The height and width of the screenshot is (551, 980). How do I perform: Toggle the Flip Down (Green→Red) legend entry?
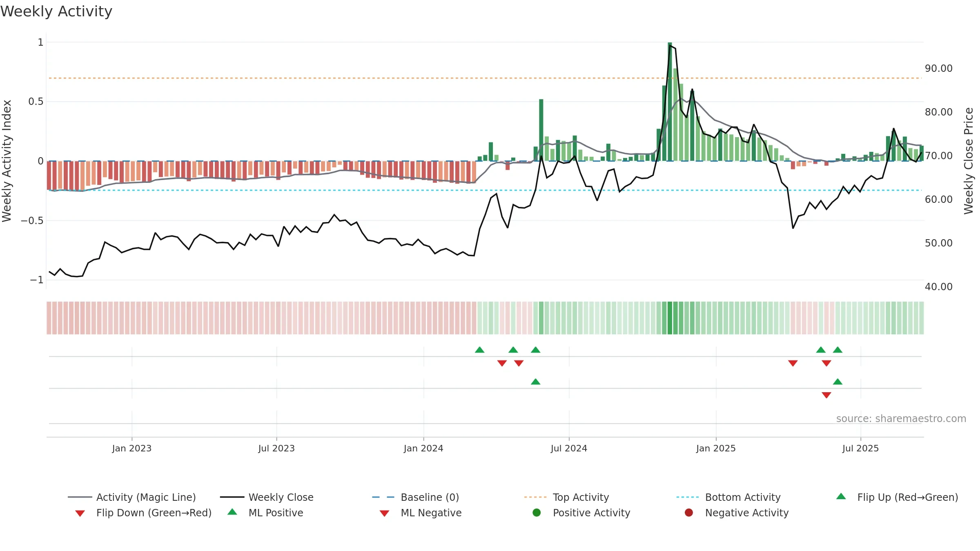(143, 513)
